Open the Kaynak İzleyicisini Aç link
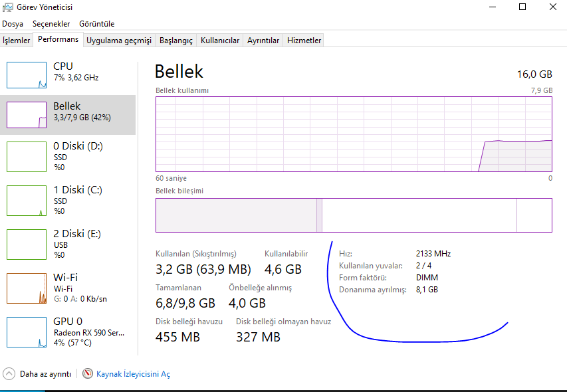Image resolution: width=567 pixels, height=392 pixels. (133, 374)
